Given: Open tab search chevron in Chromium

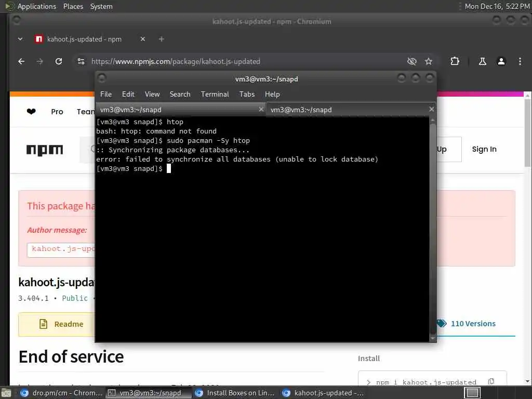Looking at the screenshot, I should [20, 39].
